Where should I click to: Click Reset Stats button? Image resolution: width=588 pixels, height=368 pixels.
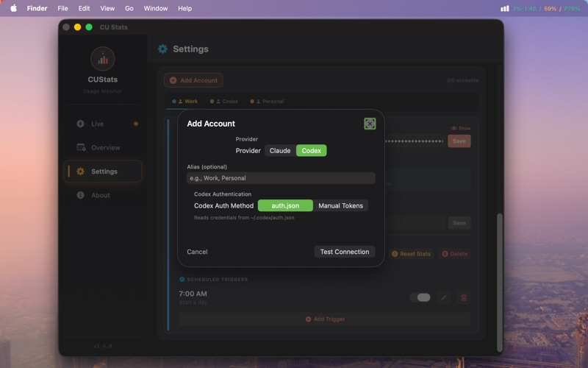coord(412,254)
